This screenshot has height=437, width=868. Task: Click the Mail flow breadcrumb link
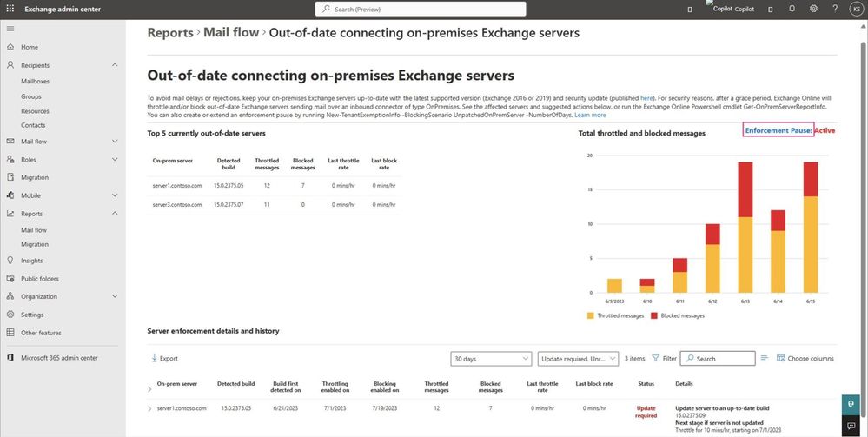[x=231, y=33]
